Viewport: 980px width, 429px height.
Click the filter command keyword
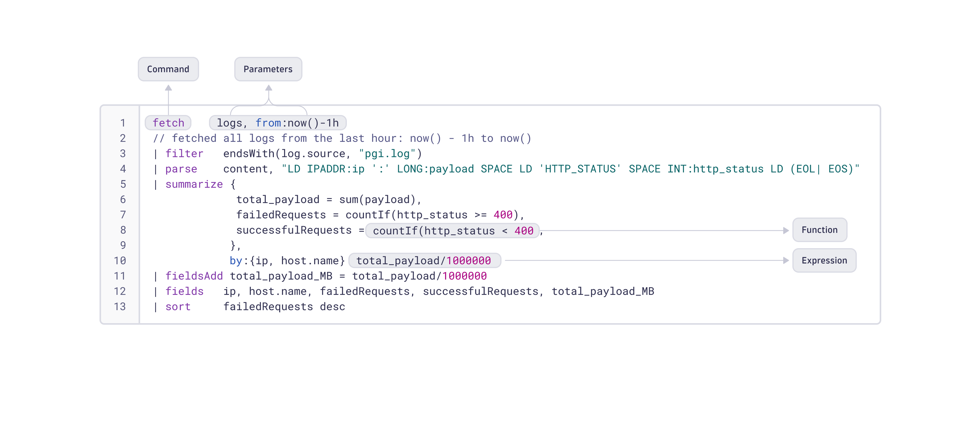184,154
